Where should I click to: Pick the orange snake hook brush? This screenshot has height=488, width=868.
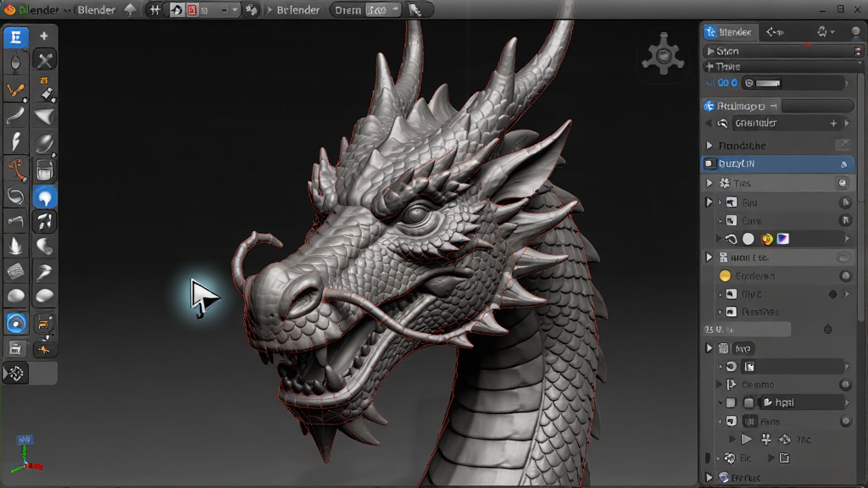15,169
